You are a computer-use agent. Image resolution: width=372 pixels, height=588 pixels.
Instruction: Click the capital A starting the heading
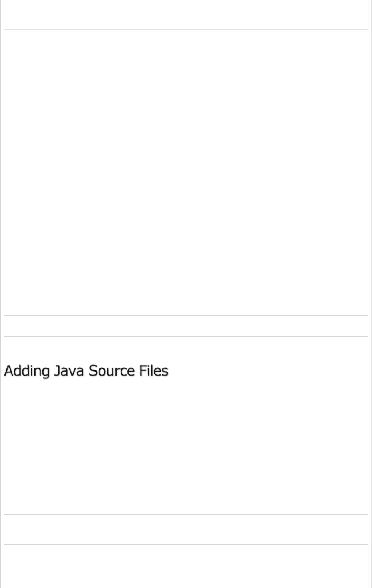pyautogui.click(x=8, y=371)
